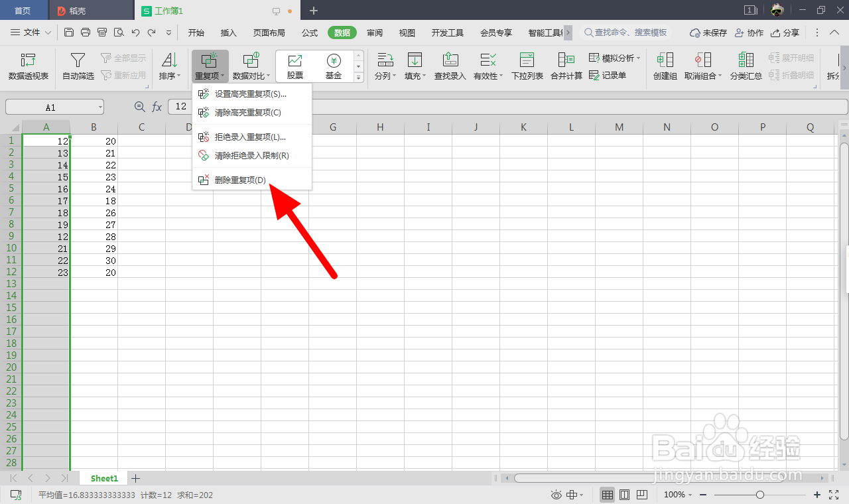Choose 拒绝录入重复项(L)... from menu
849x504 pixels.
(x=252, y=137)
